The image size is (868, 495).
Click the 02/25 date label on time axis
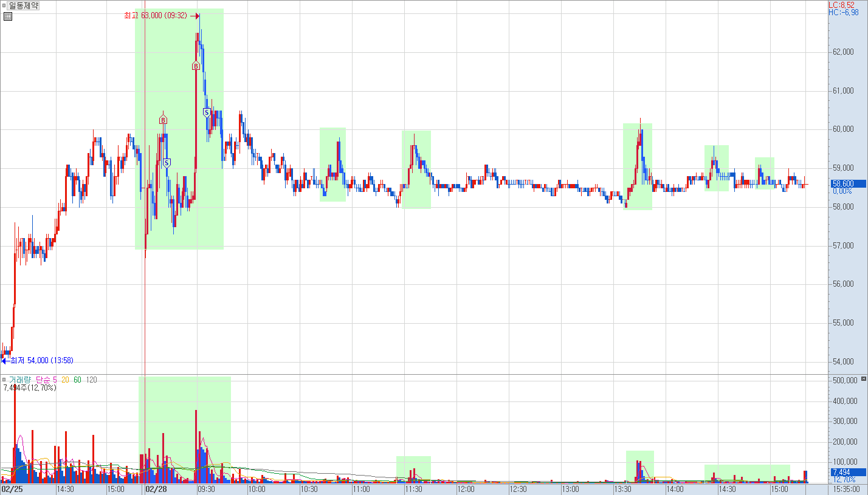12,489
